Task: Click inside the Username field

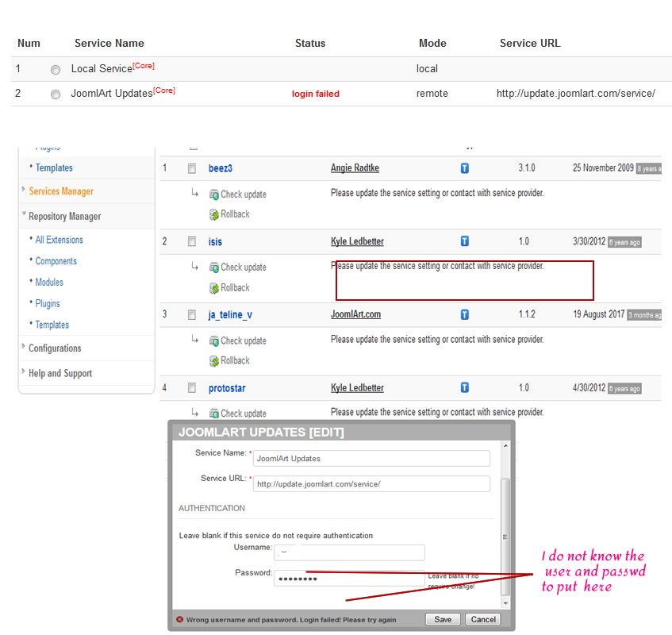Action: click(347, 552)
